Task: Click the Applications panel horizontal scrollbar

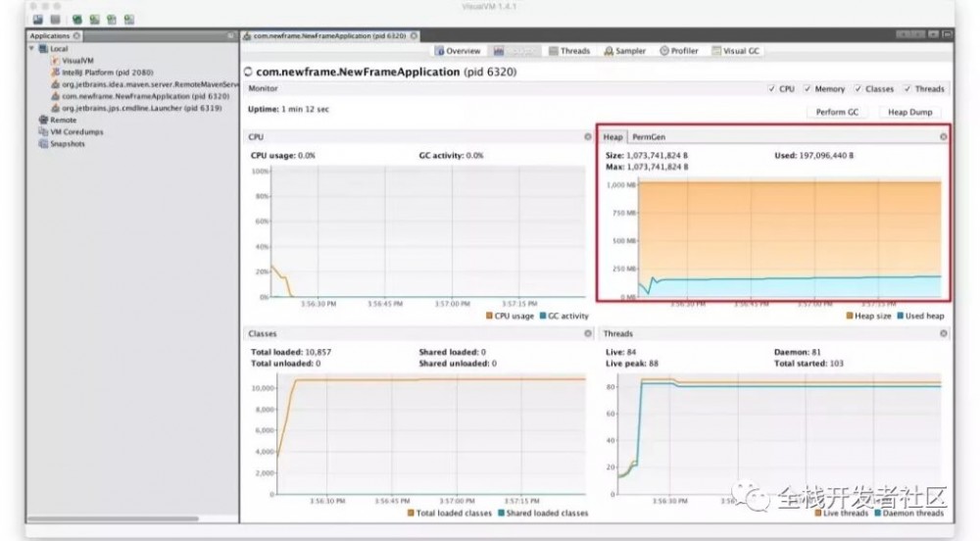Action: pos(113,518)
